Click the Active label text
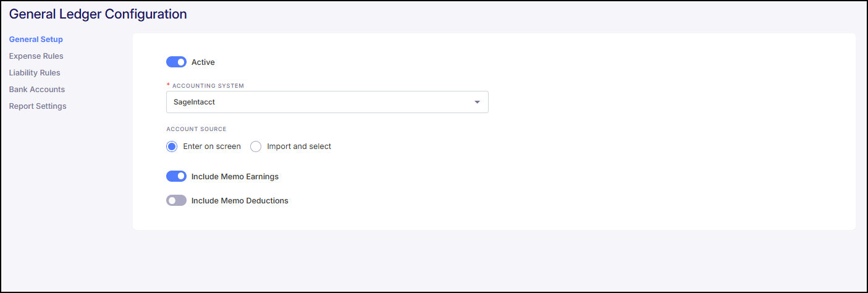 [x=203, y=62]
